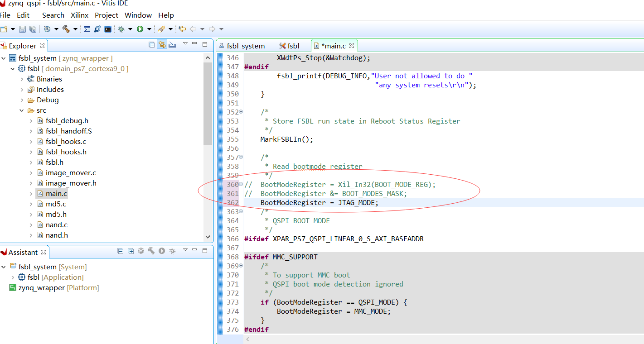This screenshot has width=644, height=344.
Task: Expand the Binaries node
Action: pyautogui.click(x=22, y=79)
